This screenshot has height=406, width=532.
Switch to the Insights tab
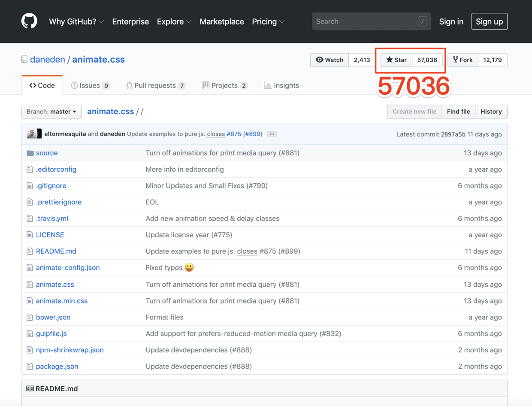281,85
